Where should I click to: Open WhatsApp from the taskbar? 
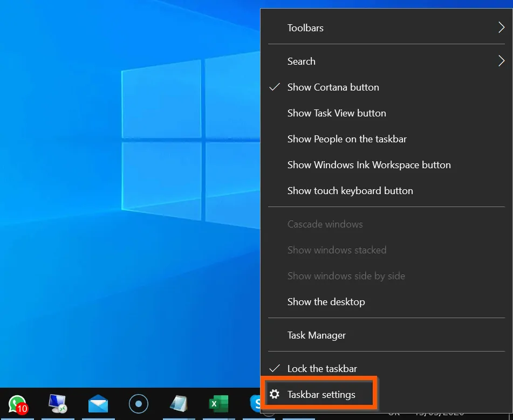pyautogui.click(x=18, y=404)
